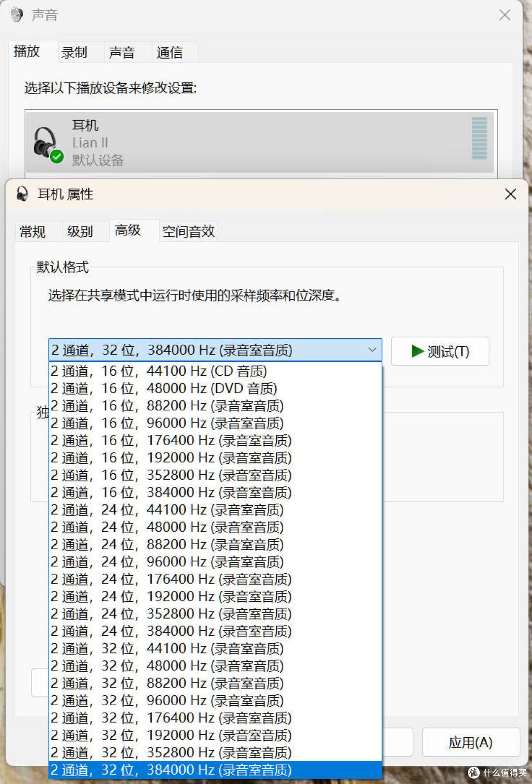Pick 32 位, 352800 Hz list entry
Image resolution: width=532 pixels, height=784 pixels.
point(215,752)
